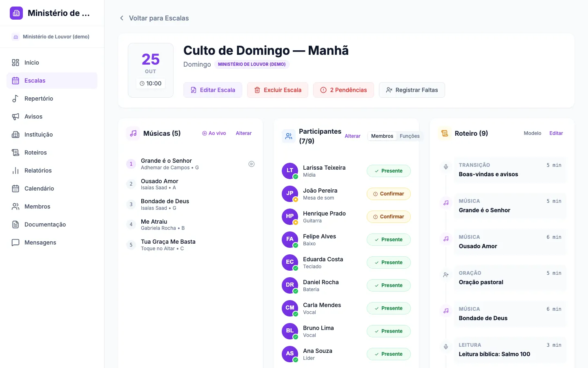Click Alterar in the Músicas panel
This screenshot has height=368, width=588.
(244, 133)
